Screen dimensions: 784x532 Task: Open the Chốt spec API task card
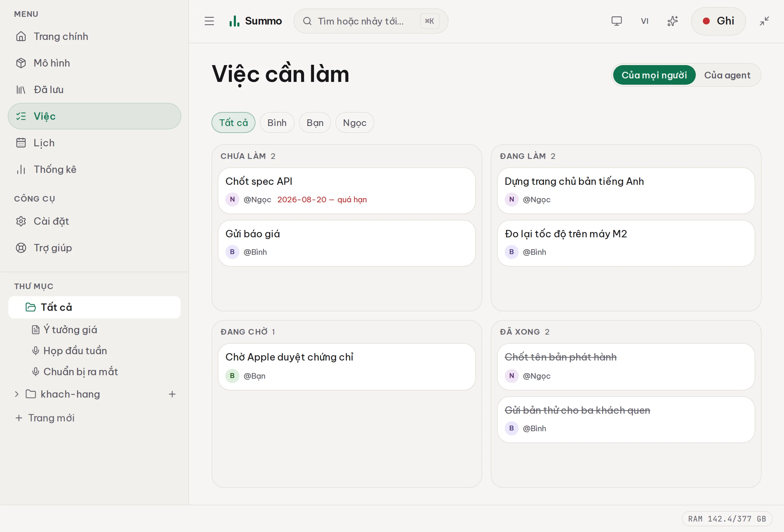point(346,191)
